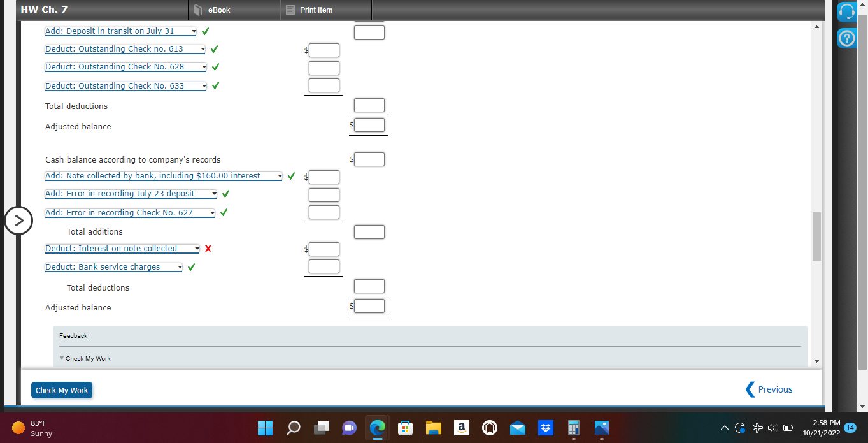
Task: Open 'Deduct: Interest on note collected' dropdown
Action: pos(122,249)
